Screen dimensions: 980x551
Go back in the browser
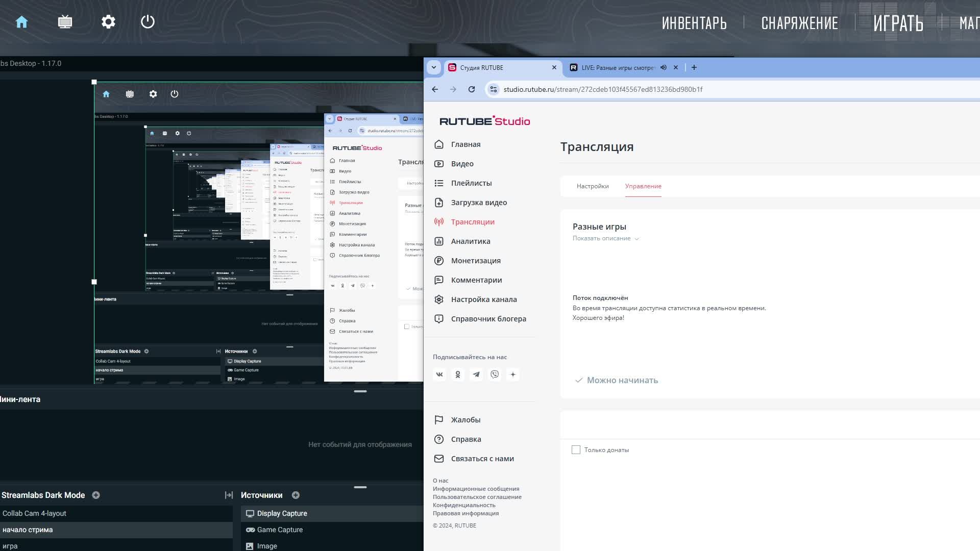click(x=435, y=89)
